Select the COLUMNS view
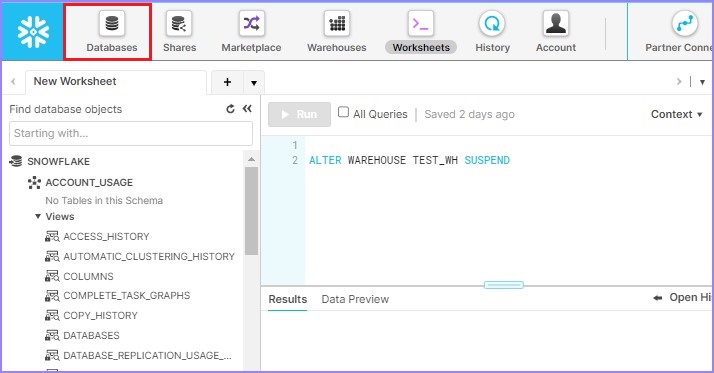This screenshot has width=714, height=373. pyautogui.click(x=88, y=276)
